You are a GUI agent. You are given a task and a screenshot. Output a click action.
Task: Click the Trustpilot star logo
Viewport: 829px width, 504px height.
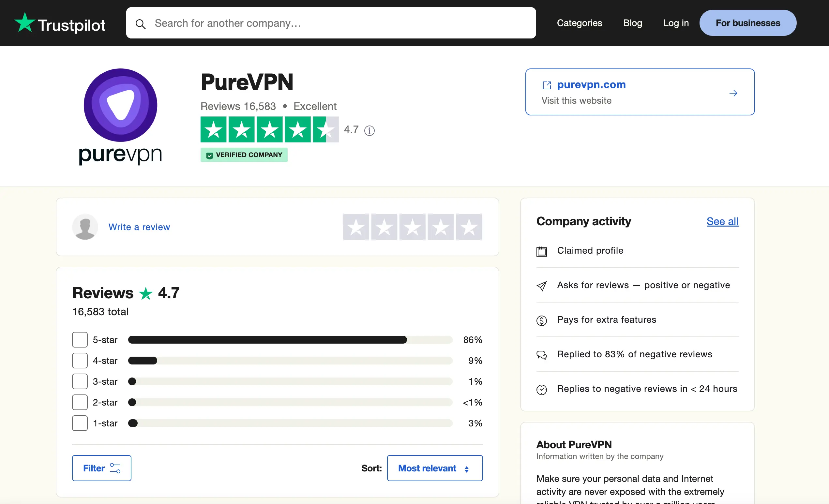[x=24, y=23]
